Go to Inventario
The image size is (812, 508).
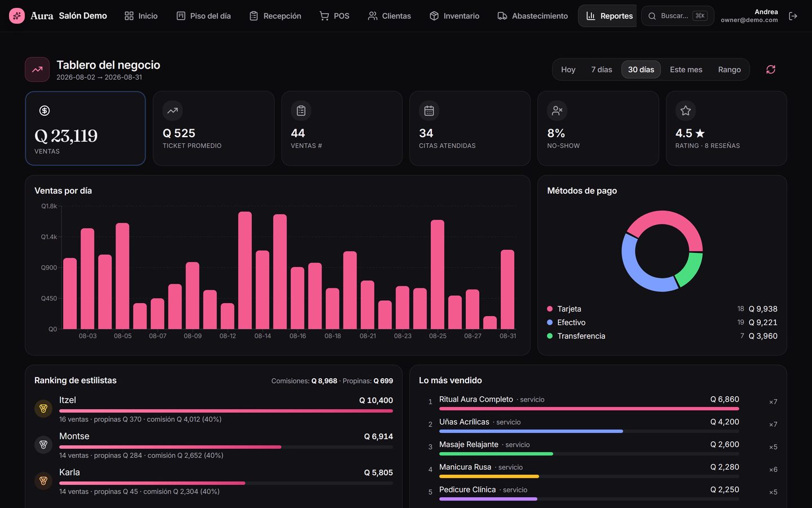point(454,16)
